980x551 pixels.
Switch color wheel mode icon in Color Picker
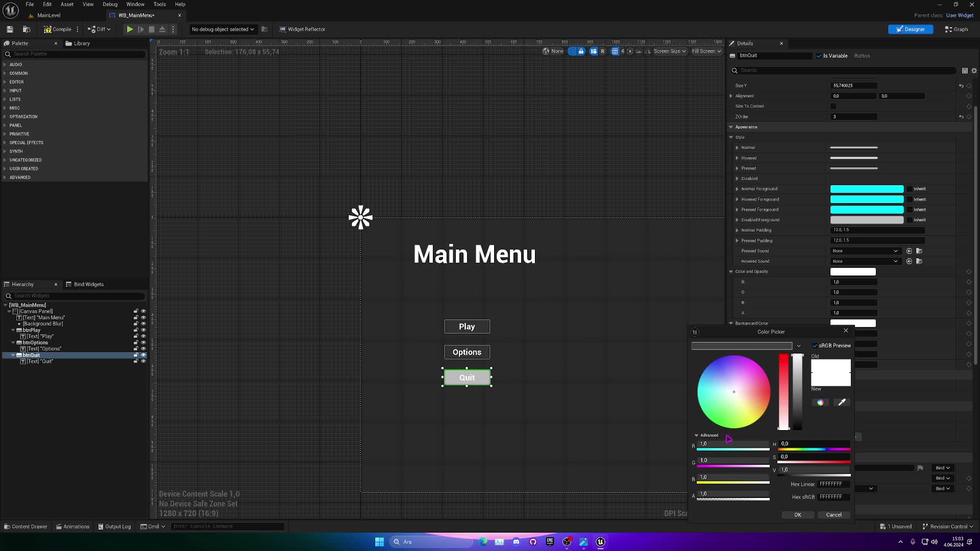[820, 403]
